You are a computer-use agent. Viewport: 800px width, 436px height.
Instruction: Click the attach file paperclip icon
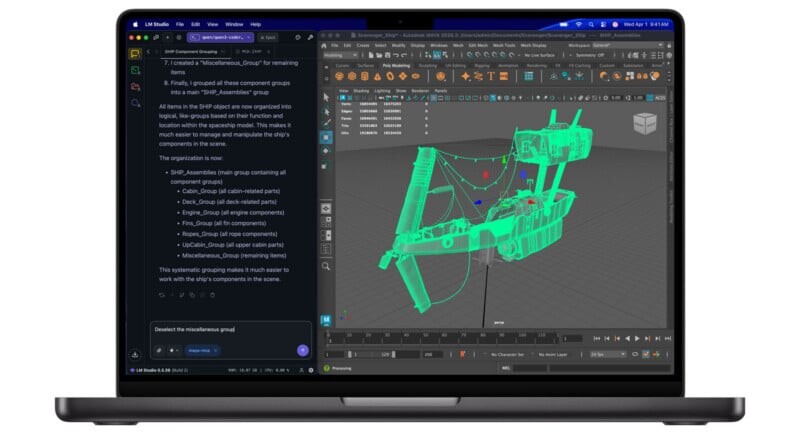point(159,350)
